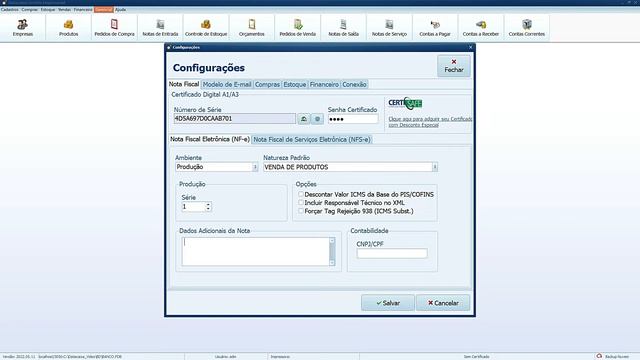Screen dimensions: 640x360
Task: Open the Financeiro menu in menu bar
Action: 83,9
